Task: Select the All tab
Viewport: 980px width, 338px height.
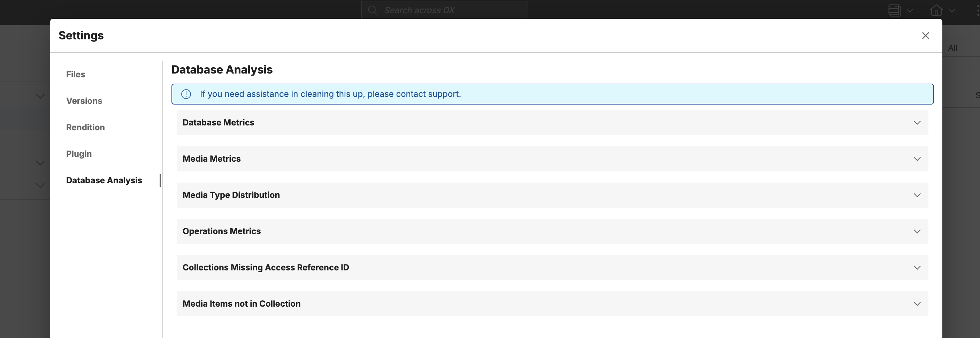Action: tap(953, 47)
